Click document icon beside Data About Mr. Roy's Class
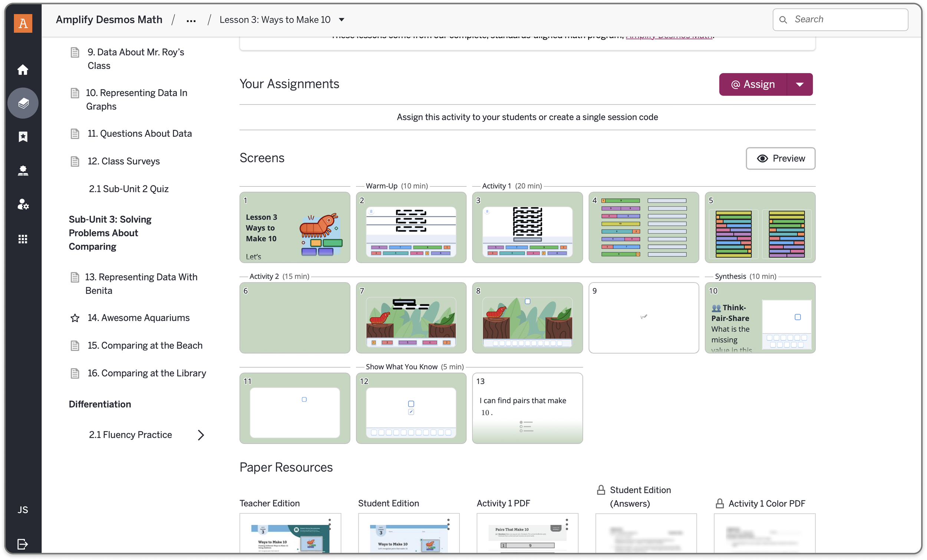The height and width of the screenshot is (560, 927). pyautogui.click(x=75, y=52)
